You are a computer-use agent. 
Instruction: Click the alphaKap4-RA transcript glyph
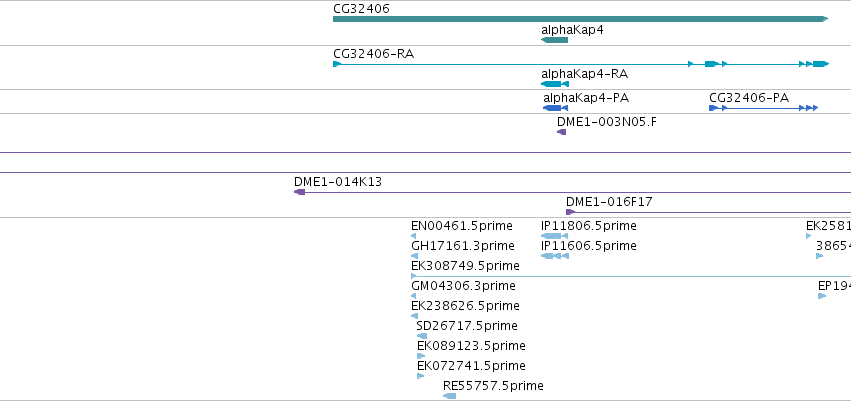555,84
